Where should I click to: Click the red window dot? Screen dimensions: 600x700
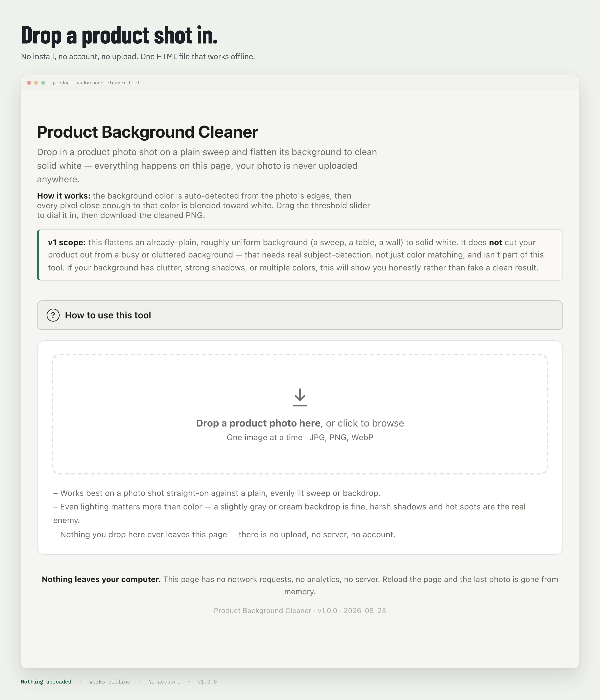29,83
